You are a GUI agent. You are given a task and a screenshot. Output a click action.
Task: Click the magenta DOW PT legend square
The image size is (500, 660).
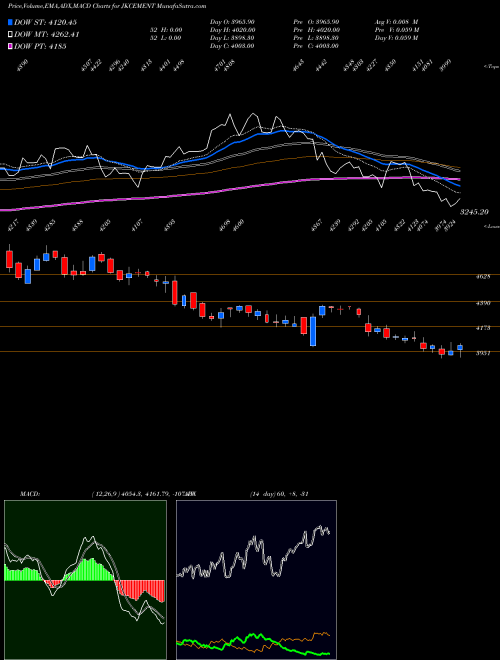11,46
